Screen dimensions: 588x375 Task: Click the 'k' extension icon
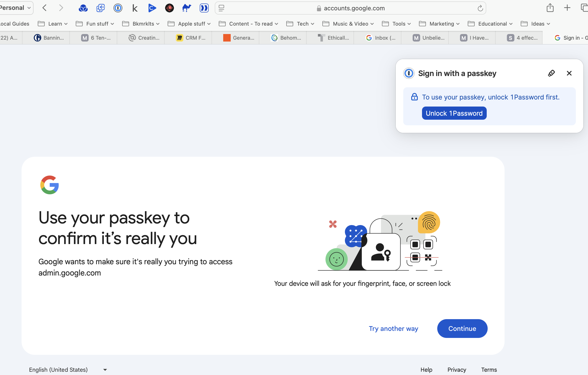(135, 8)
